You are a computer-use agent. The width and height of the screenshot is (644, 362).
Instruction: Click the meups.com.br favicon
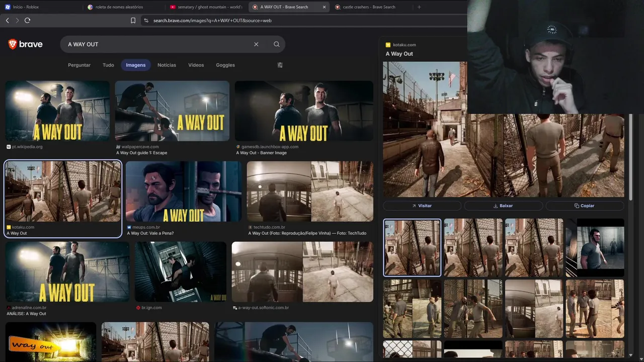click(x=128, y=227)
